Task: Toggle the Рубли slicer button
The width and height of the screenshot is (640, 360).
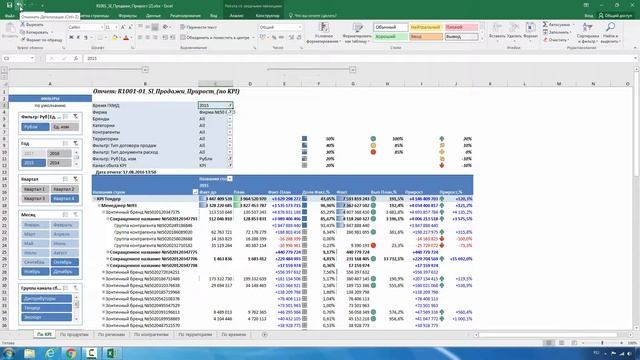Action: (x=36, y=127)
